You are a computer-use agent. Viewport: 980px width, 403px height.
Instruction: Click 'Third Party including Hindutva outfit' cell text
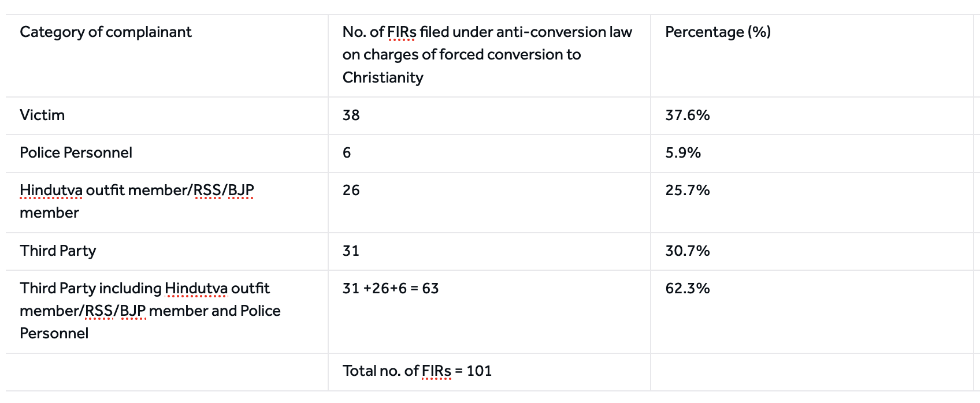coord(144,288)
